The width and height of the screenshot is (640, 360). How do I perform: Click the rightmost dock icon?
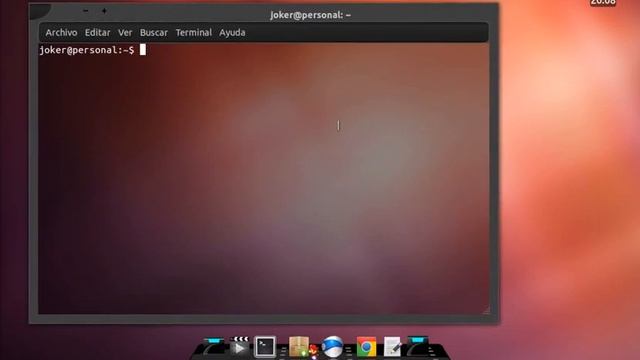click(418, 347)
